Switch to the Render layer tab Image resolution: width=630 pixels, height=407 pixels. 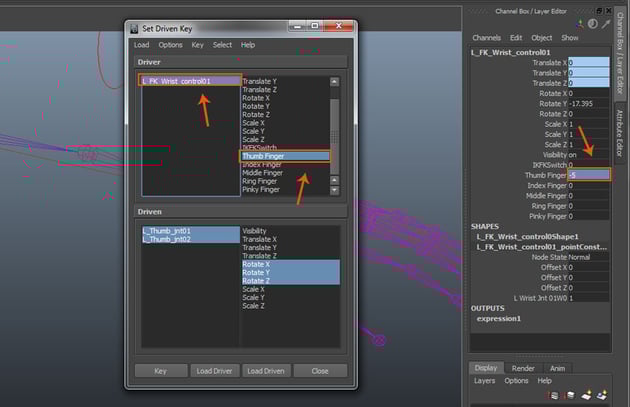[522, 368]
